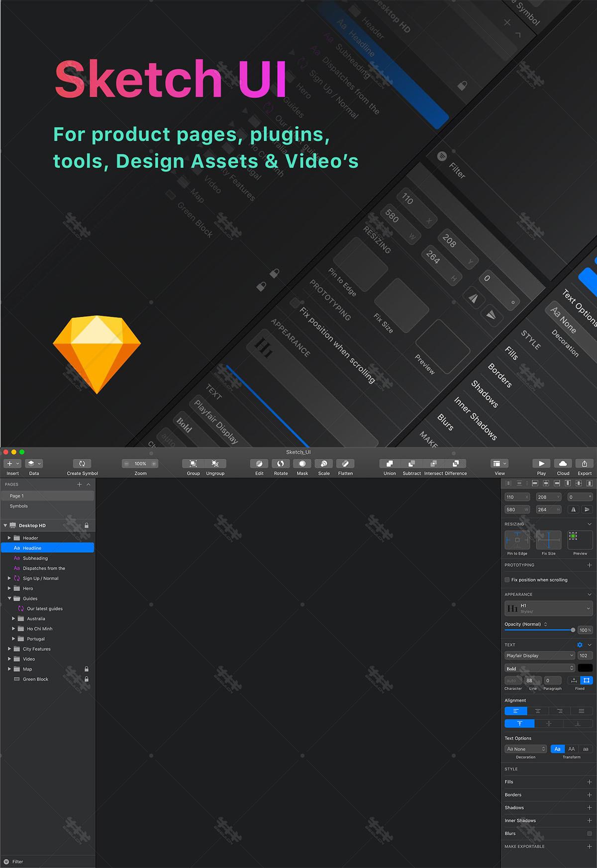Apply the Subtract boolean operation
This screenshot has width=597, height=868.
(x=412, y=463)
